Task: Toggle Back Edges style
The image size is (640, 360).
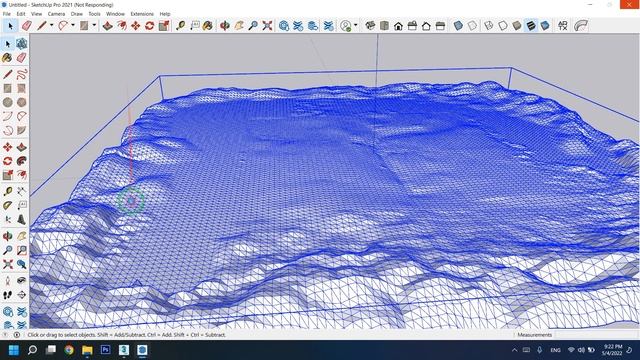Action: point(472,26)
